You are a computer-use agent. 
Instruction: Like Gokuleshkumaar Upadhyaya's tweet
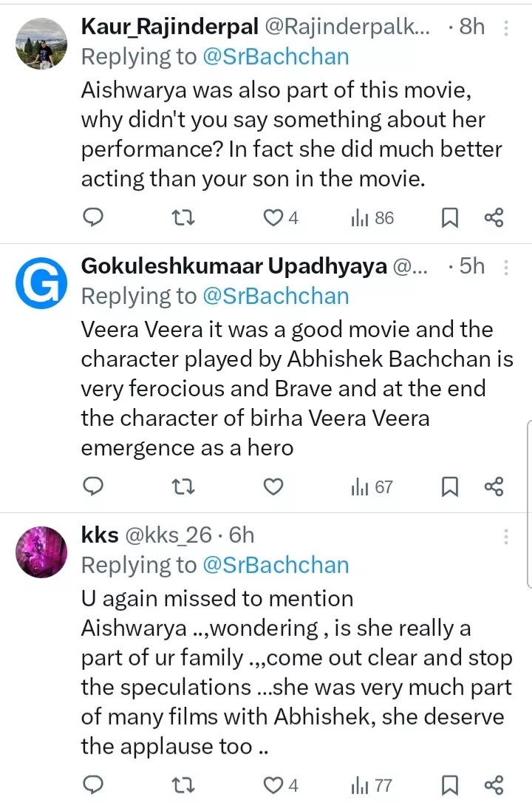(x=274, y=487)
